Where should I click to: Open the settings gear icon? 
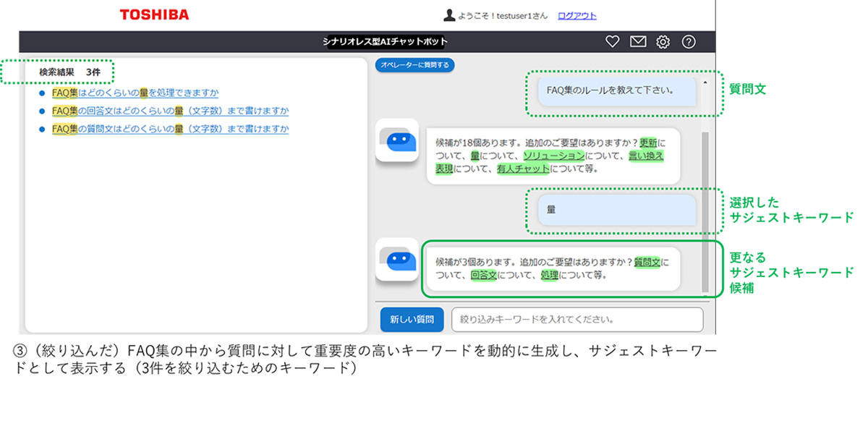(x=663, y=42)
